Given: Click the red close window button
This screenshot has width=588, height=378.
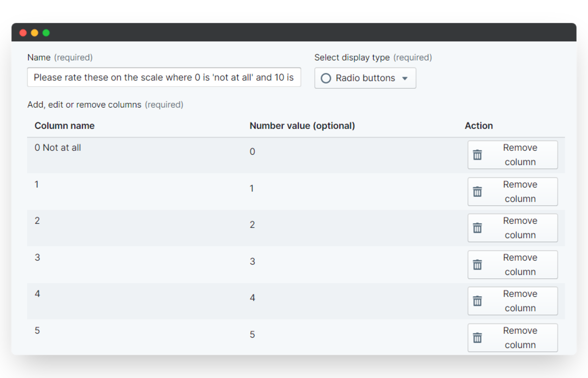Looking at the screenshot, I should 23,33.
